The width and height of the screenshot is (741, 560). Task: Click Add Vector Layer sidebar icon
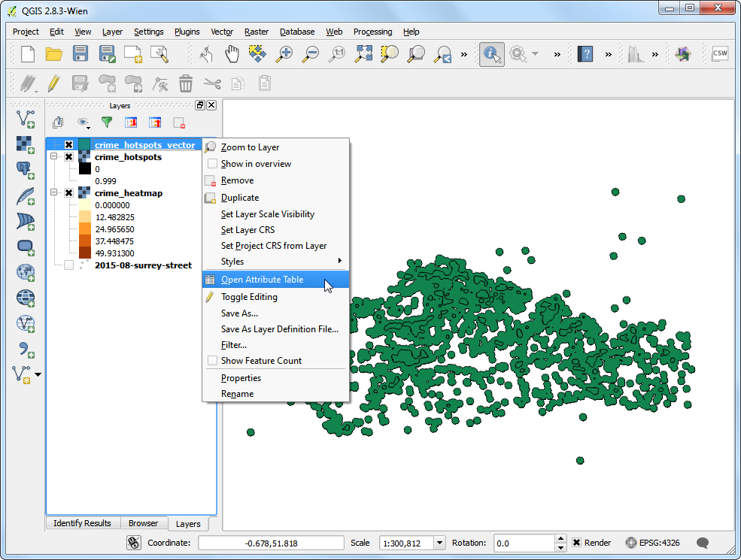click(25, 119)
